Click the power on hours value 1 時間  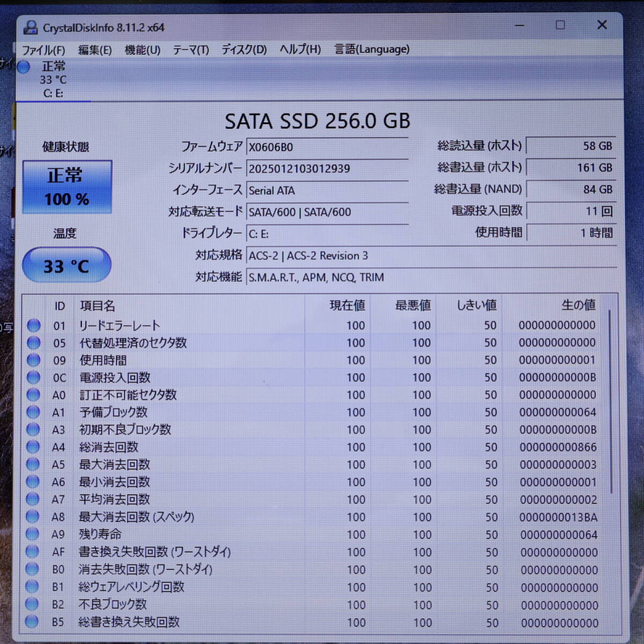pyautogui.click(x=571, y=233)
